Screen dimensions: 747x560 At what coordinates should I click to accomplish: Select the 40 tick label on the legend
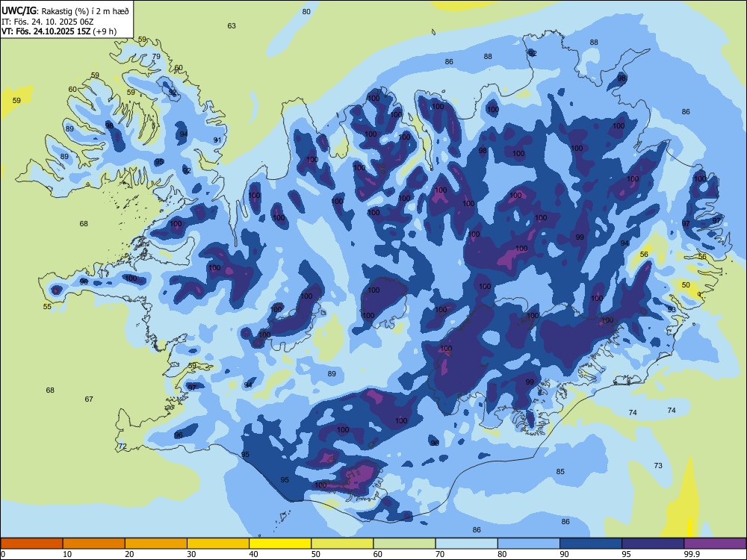point(253,554)
